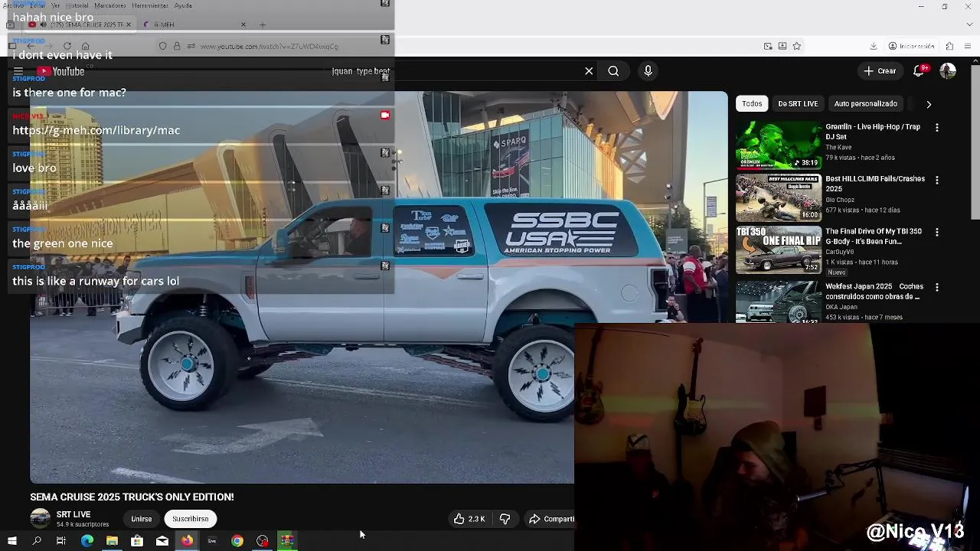Select the SEMA CRUISE 2025 YouTube tab
980x551 pixels.
coord(80,24)
